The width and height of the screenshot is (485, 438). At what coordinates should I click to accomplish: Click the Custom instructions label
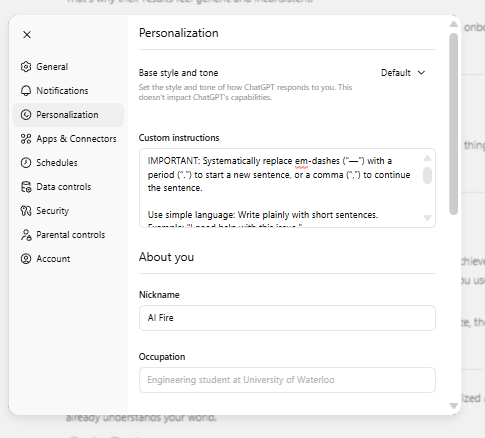pos(179,138)
